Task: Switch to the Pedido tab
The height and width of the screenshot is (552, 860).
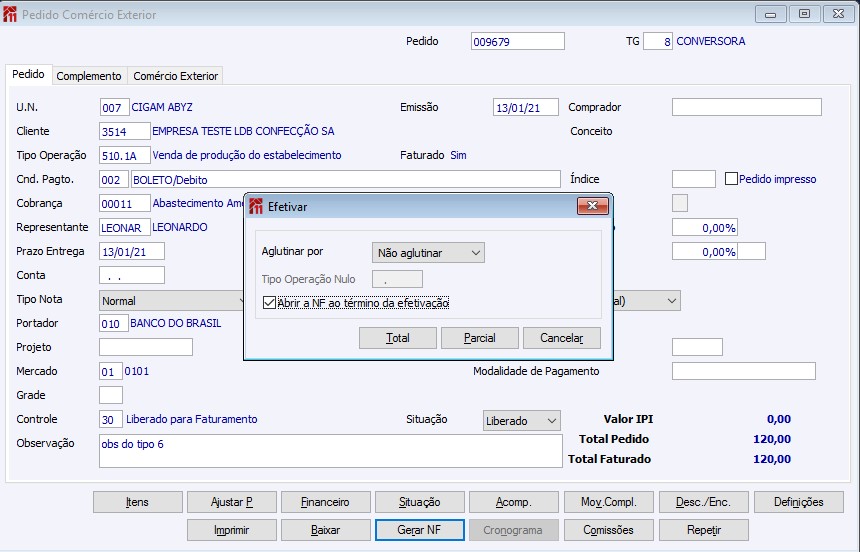Action: [x=29, y=74]
